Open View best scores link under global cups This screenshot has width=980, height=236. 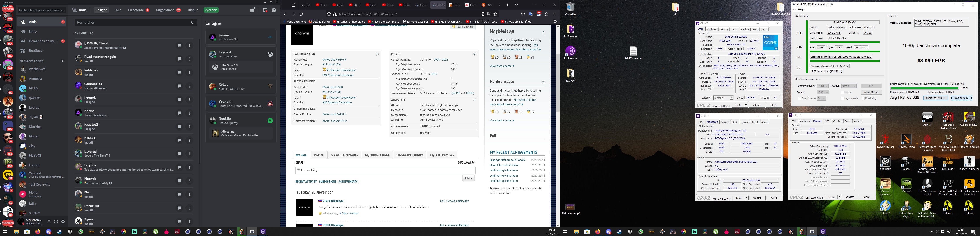[502, 66]
